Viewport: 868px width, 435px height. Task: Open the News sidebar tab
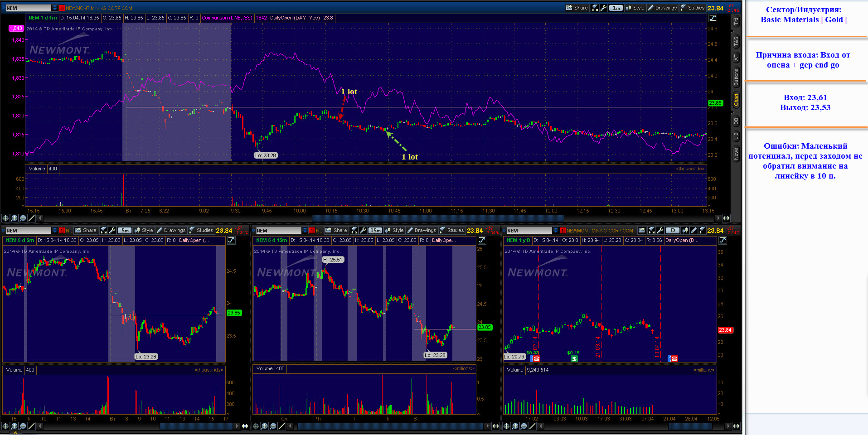point(736,153)
